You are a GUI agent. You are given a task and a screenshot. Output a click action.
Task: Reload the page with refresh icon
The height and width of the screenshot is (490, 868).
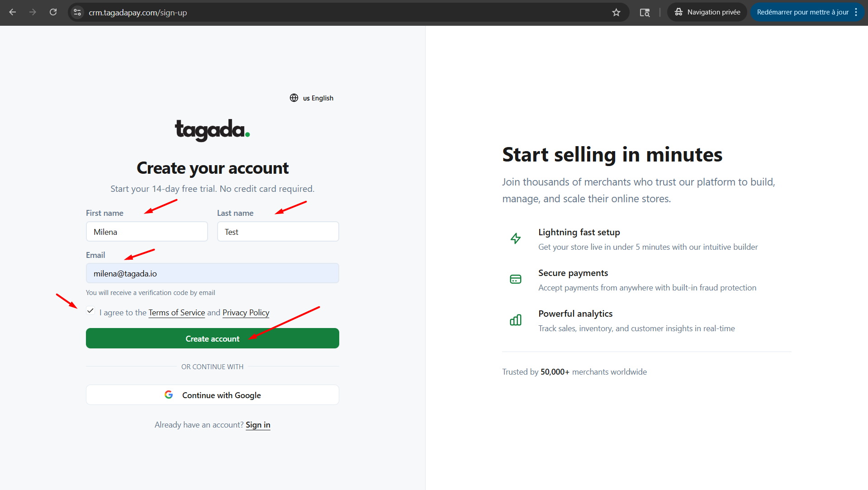pyautogui.click(x=53, y=12)
